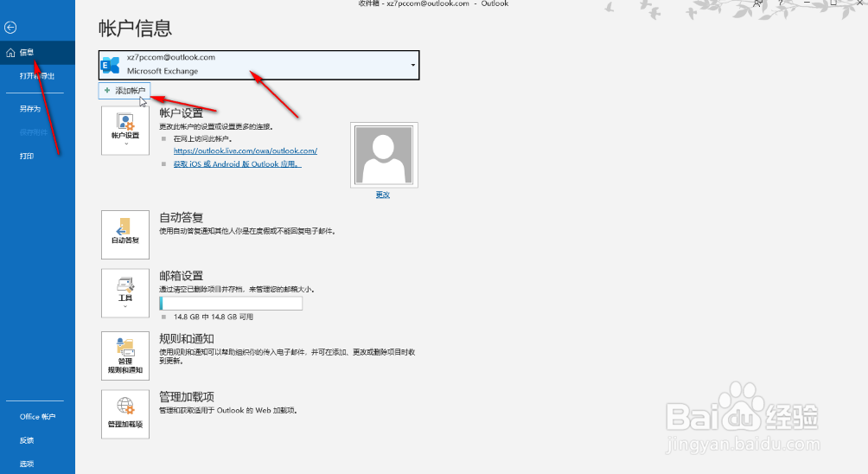Viewport: 868px width, 474px height.
Task: Click the home icon beside 信息
Action: click(x=10, y=53)
